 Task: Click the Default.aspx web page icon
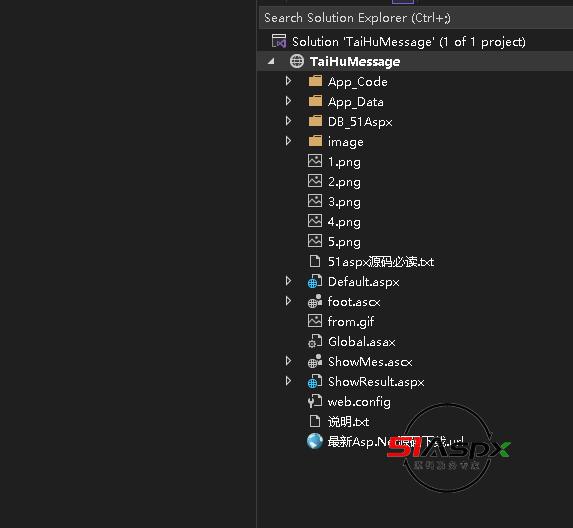tap(315, 281)
